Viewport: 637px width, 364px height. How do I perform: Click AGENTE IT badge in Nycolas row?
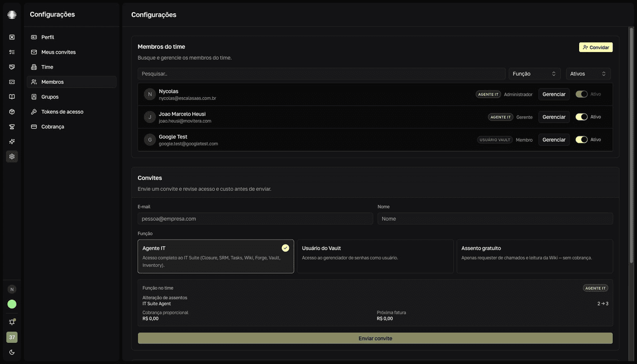tap(488, 94)
